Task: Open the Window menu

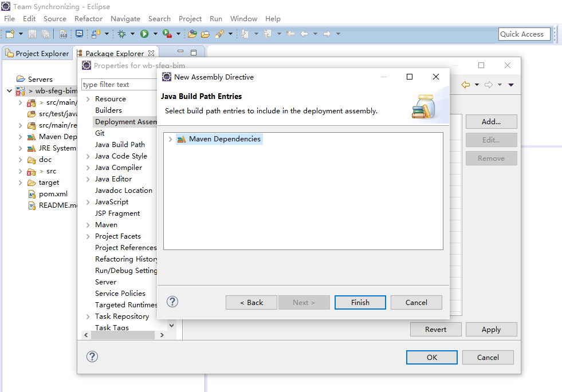Action: 243,19
